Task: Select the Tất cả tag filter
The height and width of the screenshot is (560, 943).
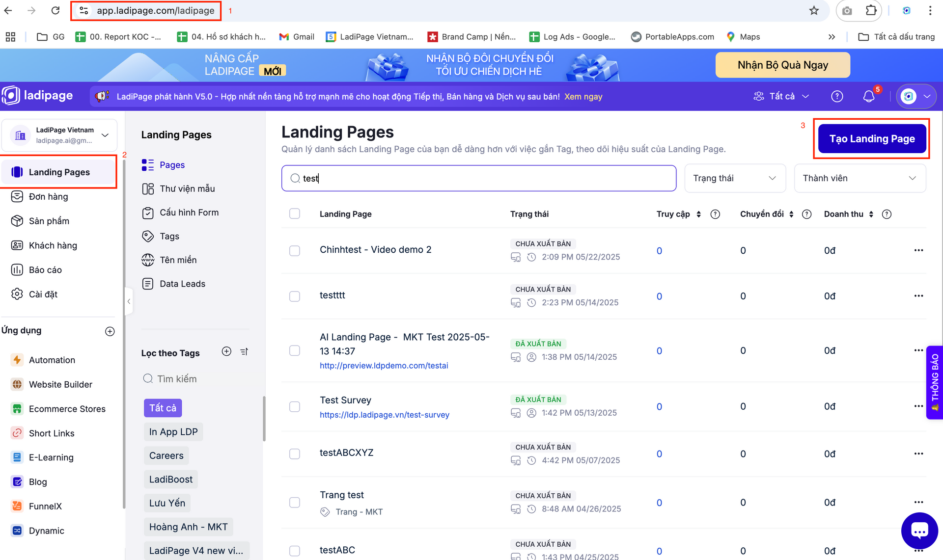Action: [x=163, y=408]
